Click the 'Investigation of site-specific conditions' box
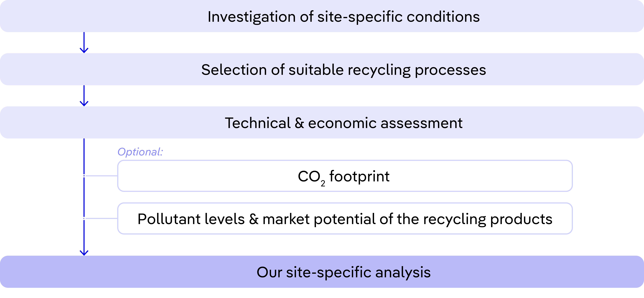 pos(322,16)
